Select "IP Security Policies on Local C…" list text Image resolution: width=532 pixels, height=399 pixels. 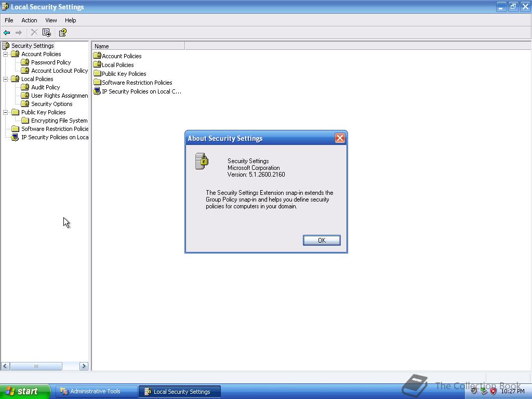pyautogui.click(x=141, y=91)
